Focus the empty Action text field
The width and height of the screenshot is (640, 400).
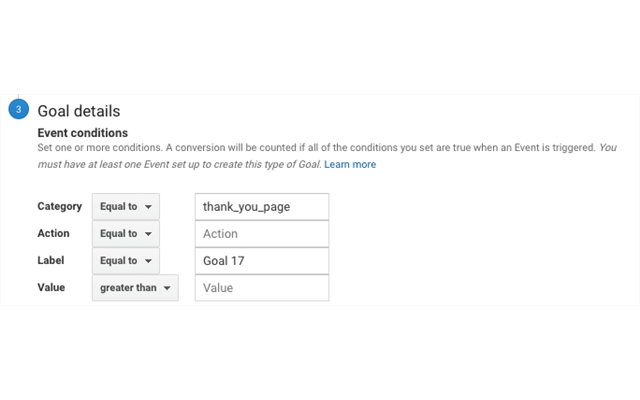(x=262, y=234)
